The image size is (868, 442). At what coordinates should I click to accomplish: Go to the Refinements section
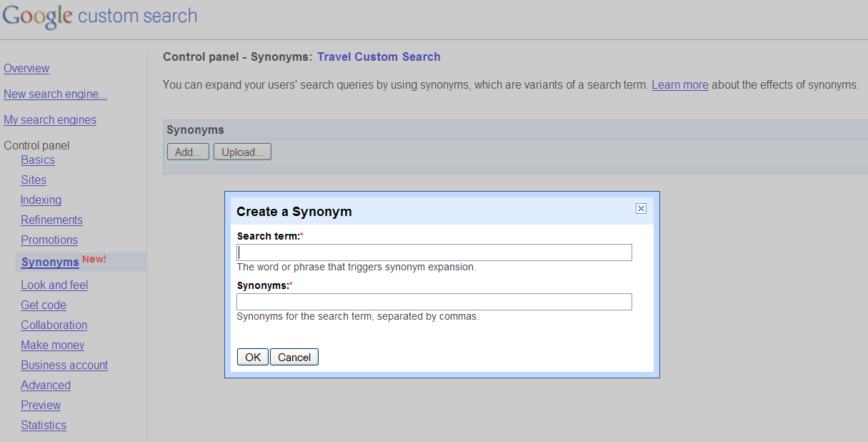(x=51, y=220)
